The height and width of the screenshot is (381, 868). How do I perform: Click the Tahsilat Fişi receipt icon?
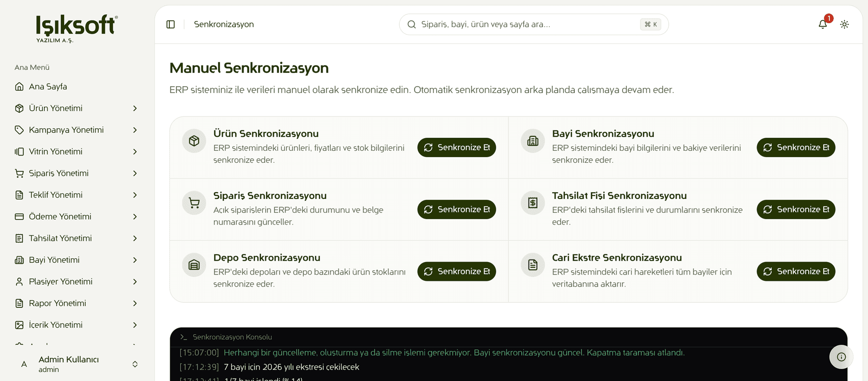(x=533, y=203)
